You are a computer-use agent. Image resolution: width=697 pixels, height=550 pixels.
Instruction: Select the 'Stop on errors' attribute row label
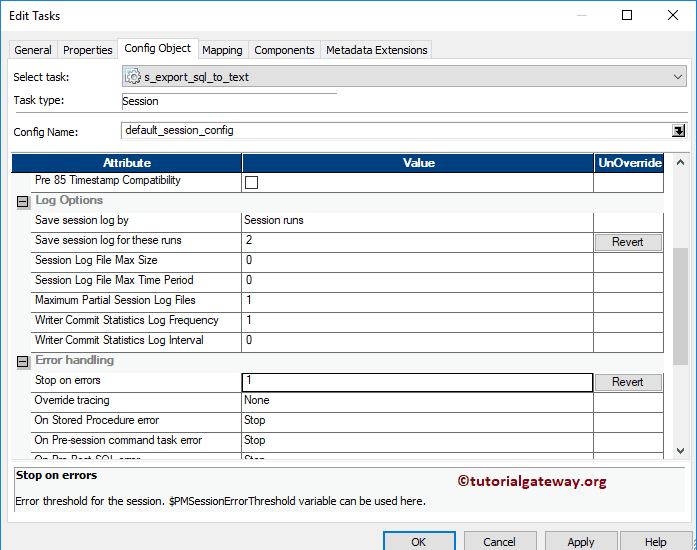(x=68, y=380)
